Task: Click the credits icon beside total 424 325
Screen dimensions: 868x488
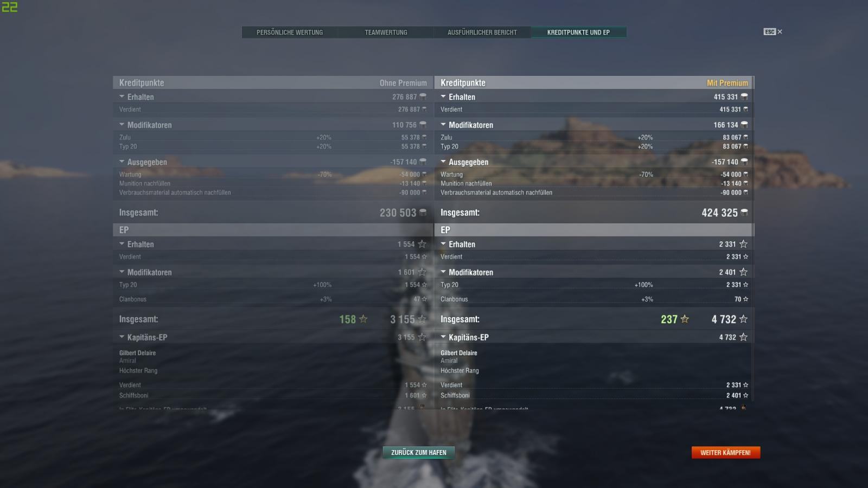Action: tap(744, 213)
